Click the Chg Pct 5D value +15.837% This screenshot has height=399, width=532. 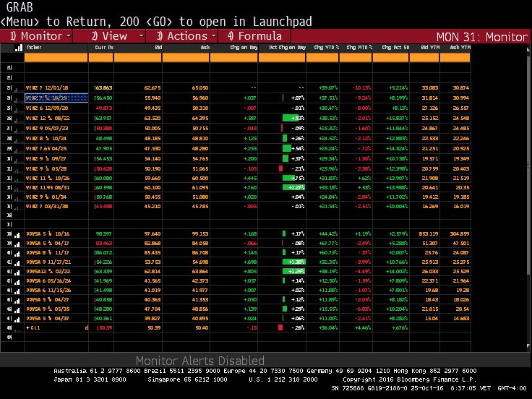397,119
